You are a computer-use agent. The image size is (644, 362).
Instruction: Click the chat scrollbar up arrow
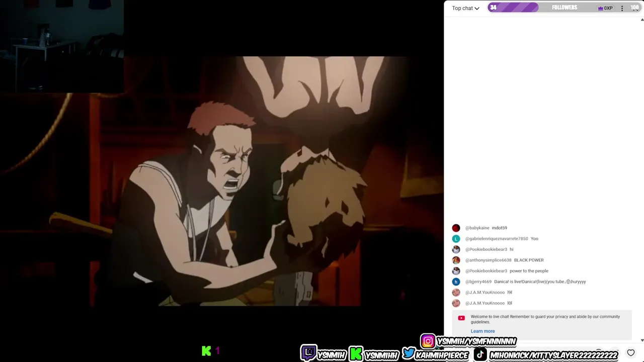tap(642, 20)
